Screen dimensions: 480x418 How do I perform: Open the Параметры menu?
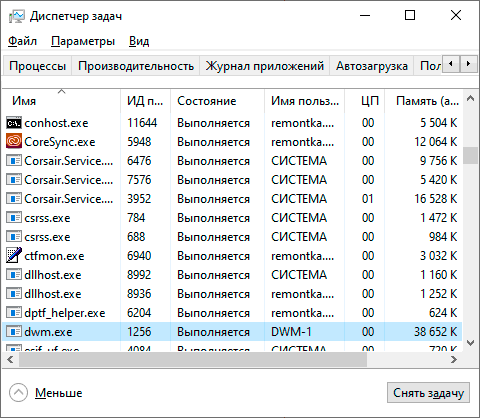pyautogui.click(x=83, y=41)
